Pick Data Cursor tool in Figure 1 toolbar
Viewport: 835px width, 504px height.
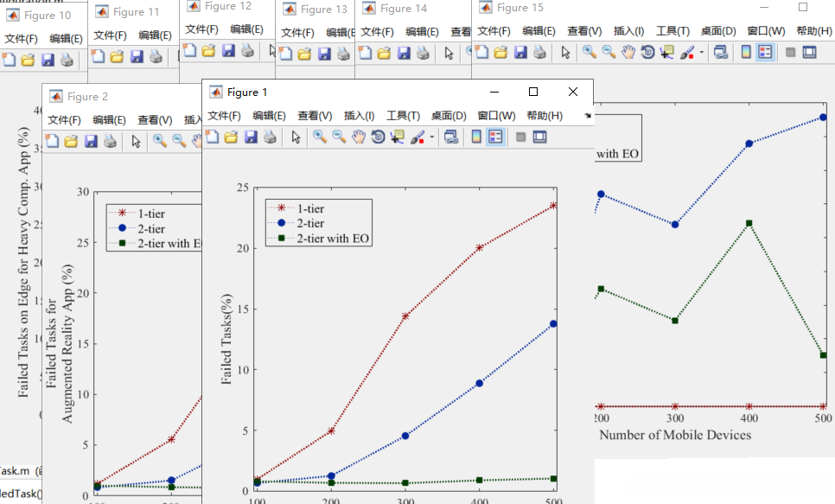point(398,137)
